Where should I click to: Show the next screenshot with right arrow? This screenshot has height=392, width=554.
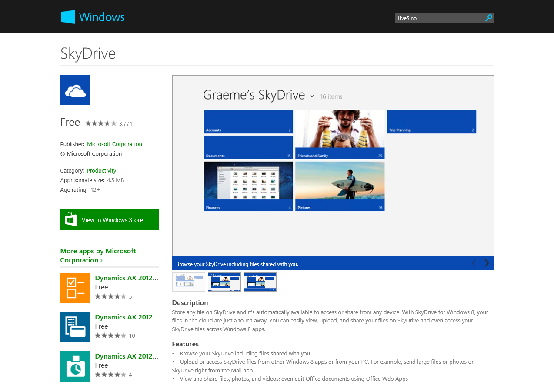pyautogui.click(x=487, y=263)
